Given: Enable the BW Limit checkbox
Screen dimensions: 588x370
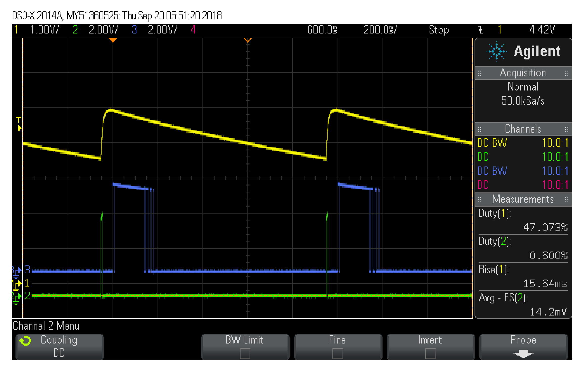Looking at the screenshot, I should [245, 354].
